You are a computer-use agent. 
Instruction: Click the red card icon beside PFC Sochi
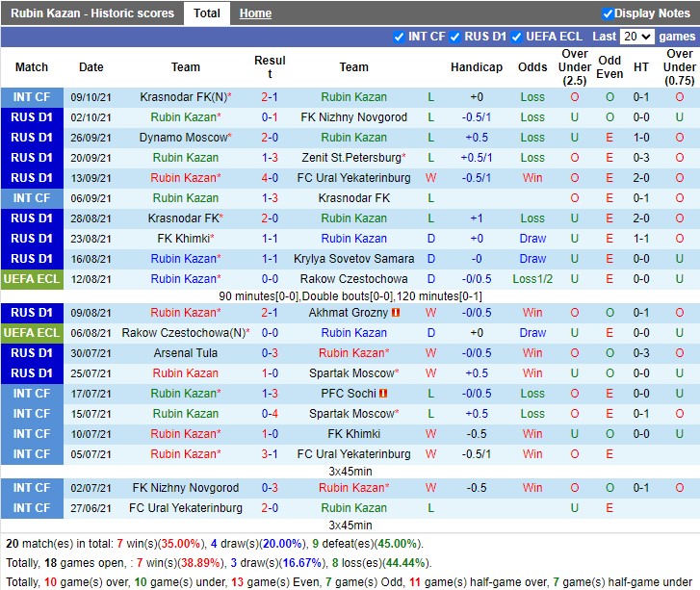pos(382,394)
